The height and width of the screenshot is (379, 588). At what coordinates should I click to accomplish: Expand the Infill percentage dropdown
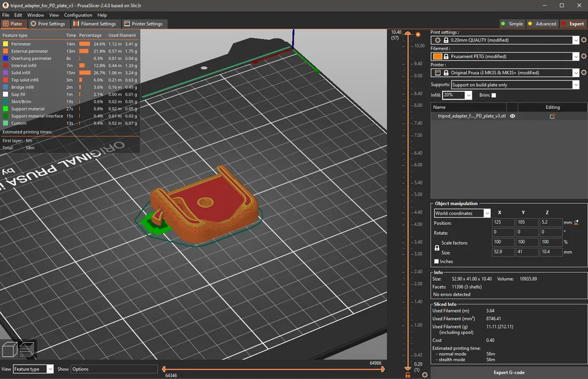click(x=468, y=95)
